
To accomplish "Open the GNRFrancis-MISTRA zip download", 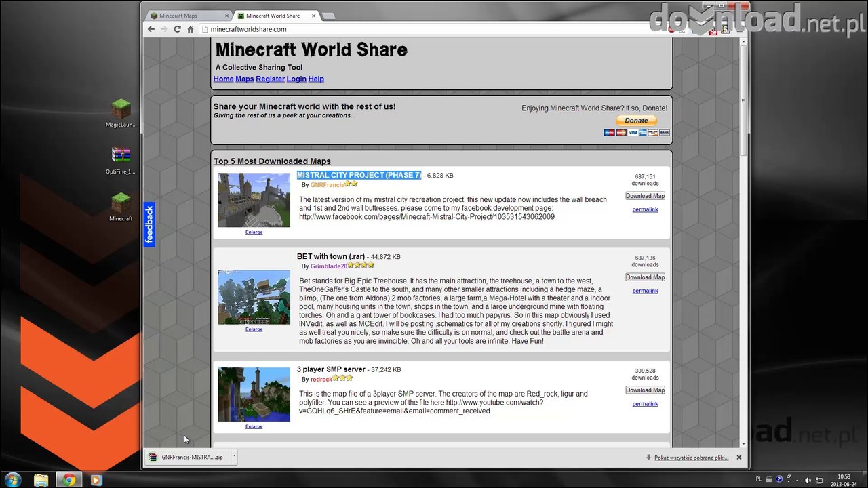I will click(x=187, y=457).
